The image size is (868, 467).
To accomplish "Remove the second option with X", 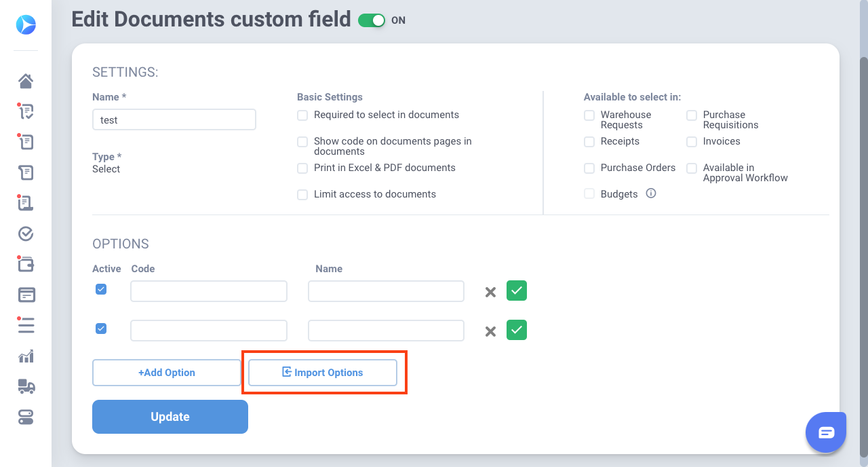I will [x=490, y=331].
